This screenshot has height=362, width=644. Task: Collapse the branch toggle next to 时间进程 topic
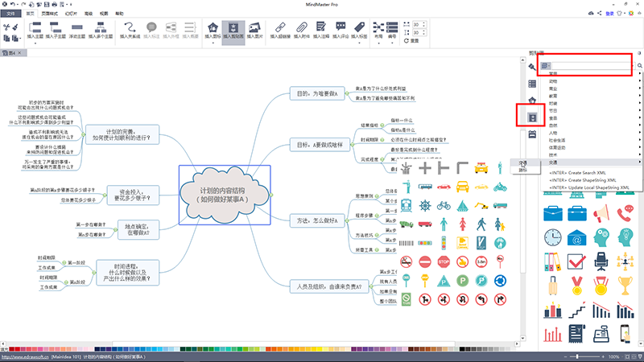coord(94,272)
